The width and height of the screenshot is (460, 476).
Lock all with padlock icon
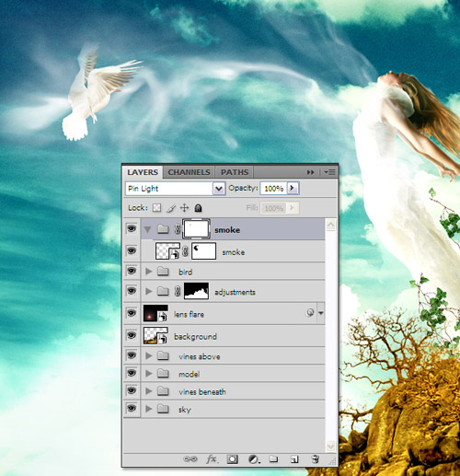198,208
